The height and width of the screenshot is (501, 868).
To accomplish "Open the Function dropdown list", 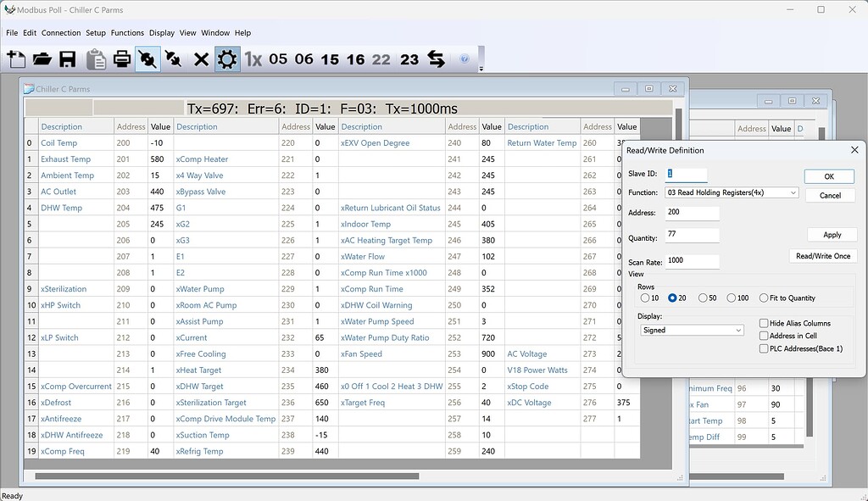I will [732, 192].
